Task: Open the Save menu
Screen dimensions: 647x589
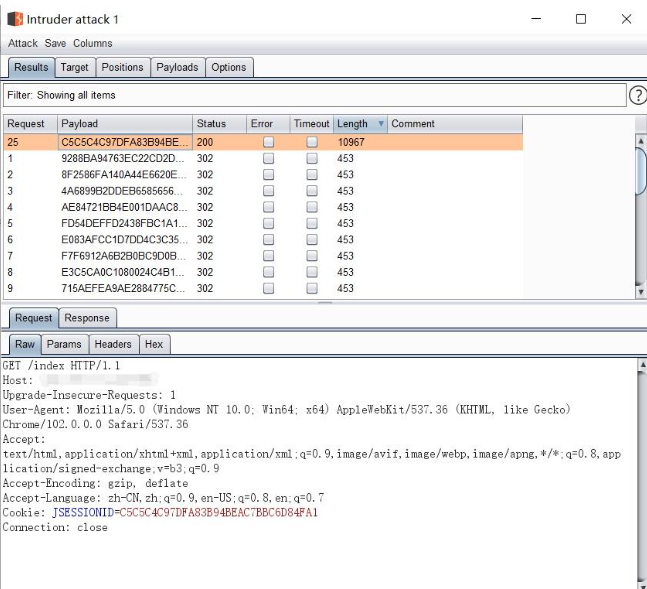Action: [55, 43]
